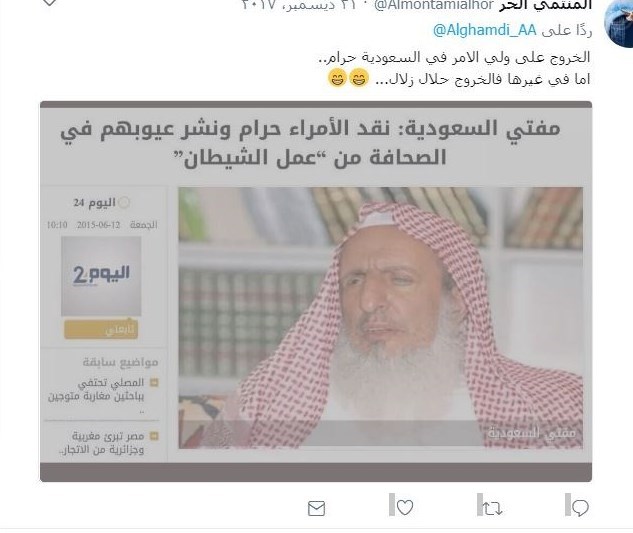Open the @Almontamialhor handle link

point(434,5)
